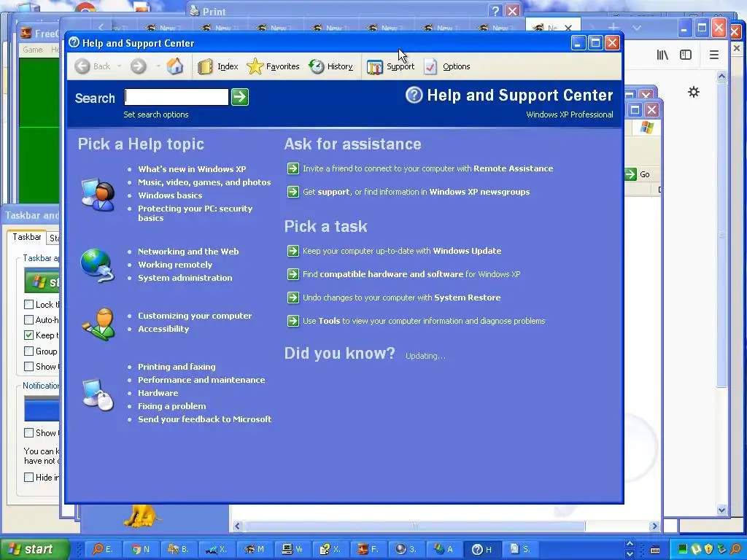Open Networking and the Web topic
The height and width of the screenshot is (560, 747).
[188, 252]
